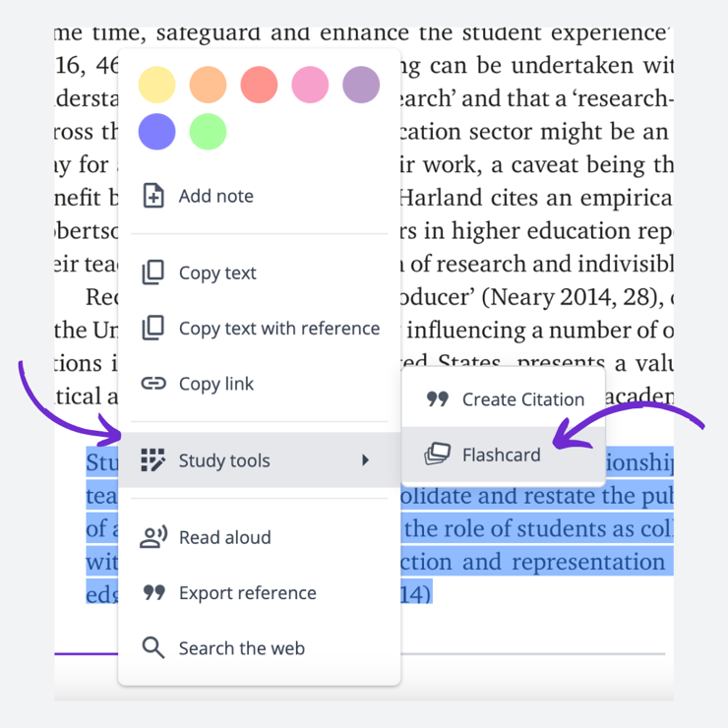This screenshot has width=728, height=728.
Task: Choose Copy link entry
Action: [259, 384]
